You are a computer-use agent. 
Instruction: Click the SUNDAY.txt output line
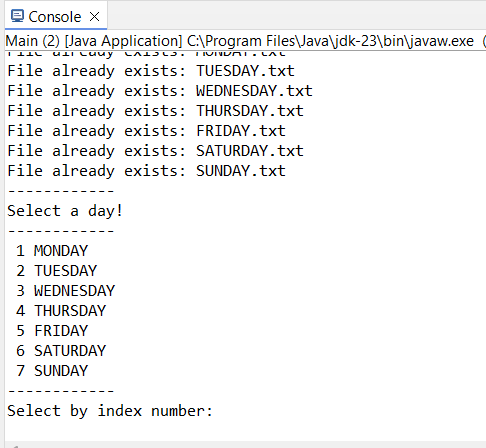[x=146, y=171]
